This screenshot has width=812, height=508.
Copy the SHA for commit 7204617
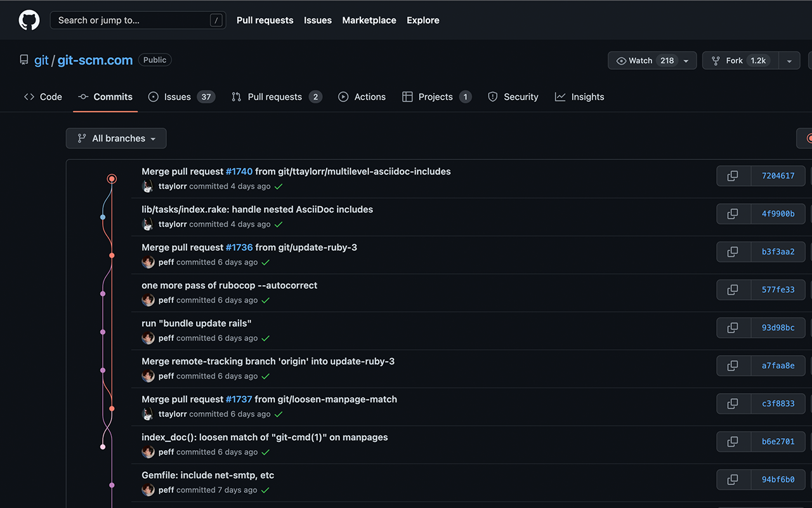tap(733, 176)
